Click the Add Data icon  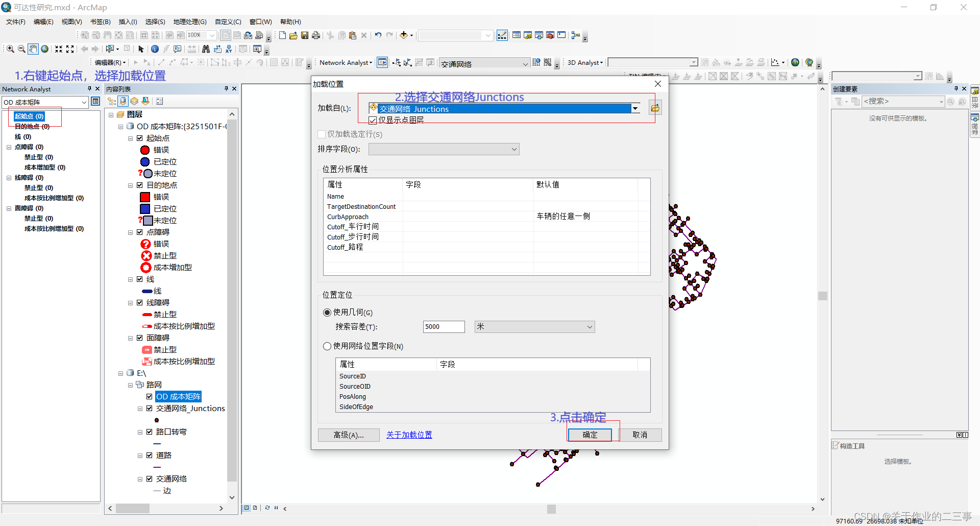pyautogui.click(x=404, y=35)
